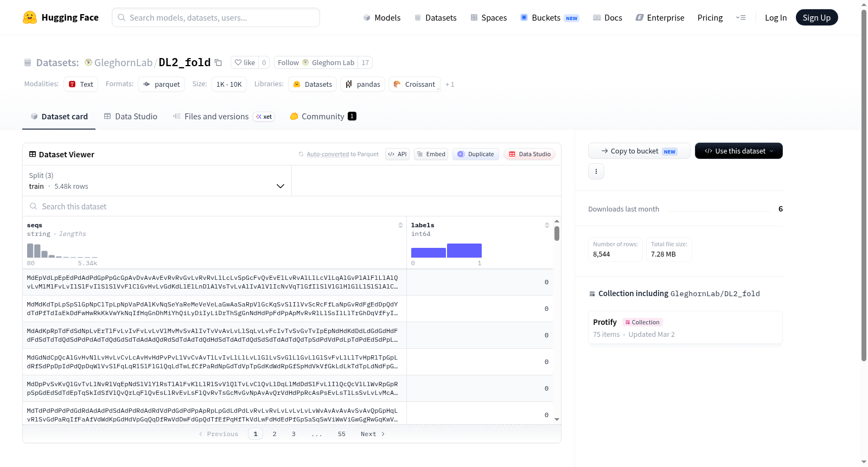Image resolution: width=868 pixels, height=467 pixels.
Task: Go to the Next page
Action: pos(373,434)
